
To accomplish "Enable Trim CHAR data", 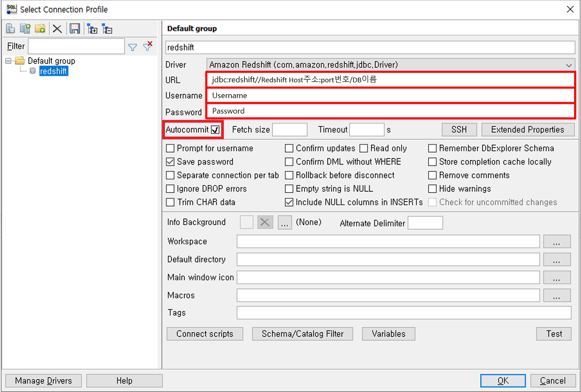I will [x=170, y=202].
